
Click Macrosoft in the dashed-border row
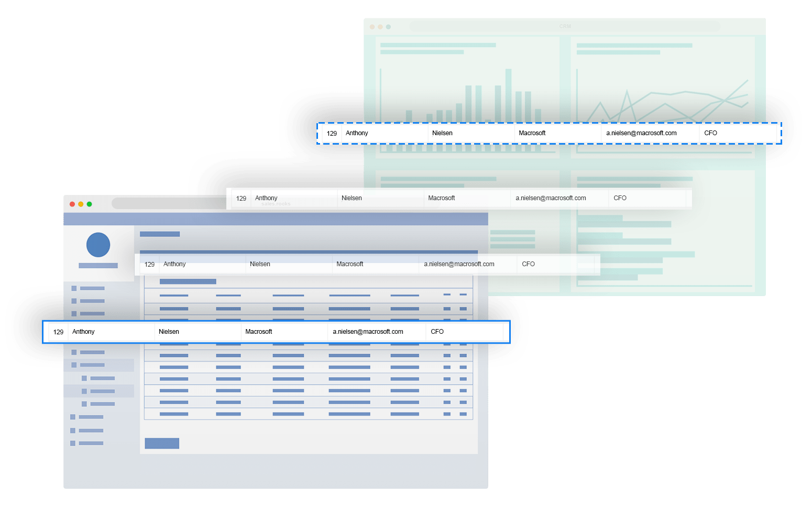coord(532,133)
